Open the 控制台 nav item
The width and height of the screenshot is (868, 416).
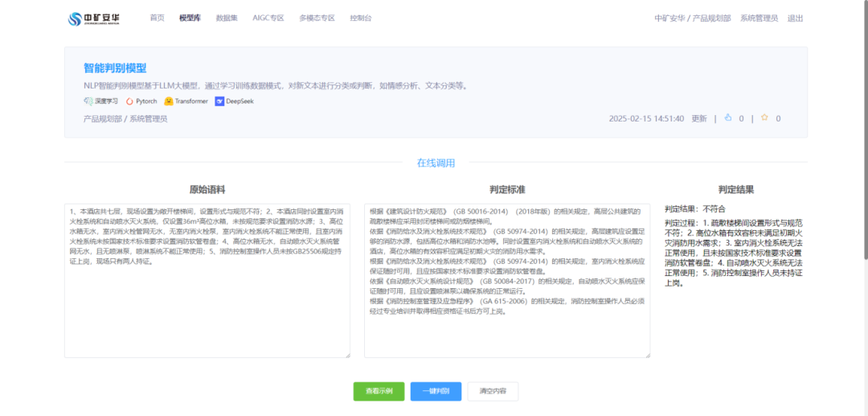click(x=360, y=18)
